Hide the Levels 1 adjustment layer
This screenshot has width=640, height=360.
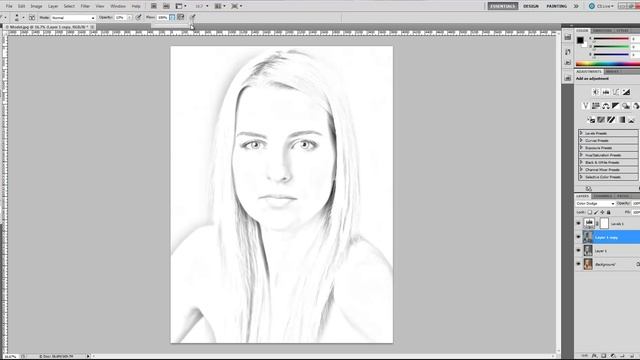578,224
